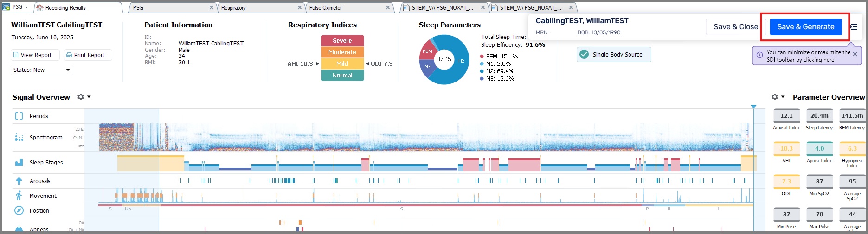Click the Periods bracket icon

click(x=19, y=116)
